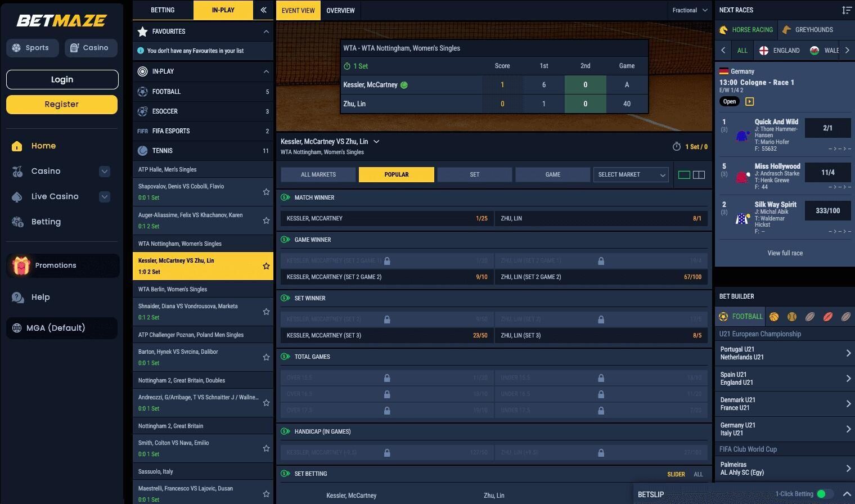The image size is (855, 504).
Task: Click Total Games cash-out icon
Action: coord(285,357)
